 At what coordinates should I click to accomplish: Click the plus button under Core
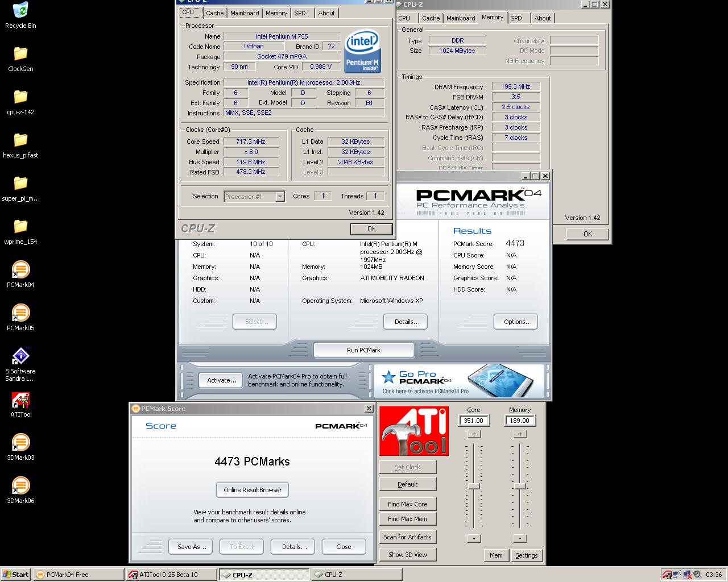click(x=474, y=434)
